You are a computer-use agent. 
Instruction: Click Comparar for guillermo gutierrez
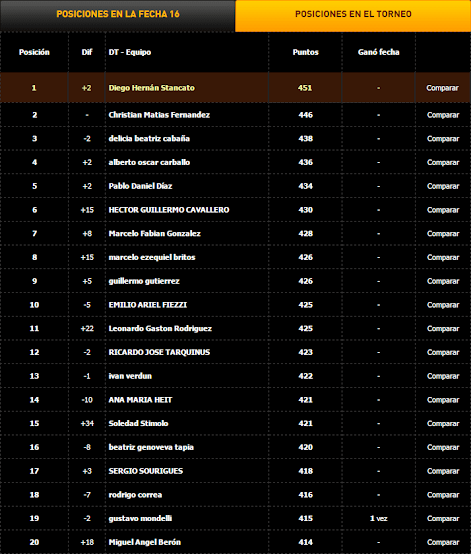443,281
